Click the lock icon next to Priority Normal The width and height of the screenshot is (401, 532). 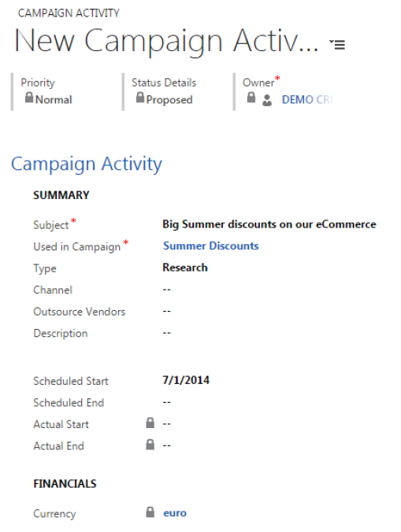29,98
